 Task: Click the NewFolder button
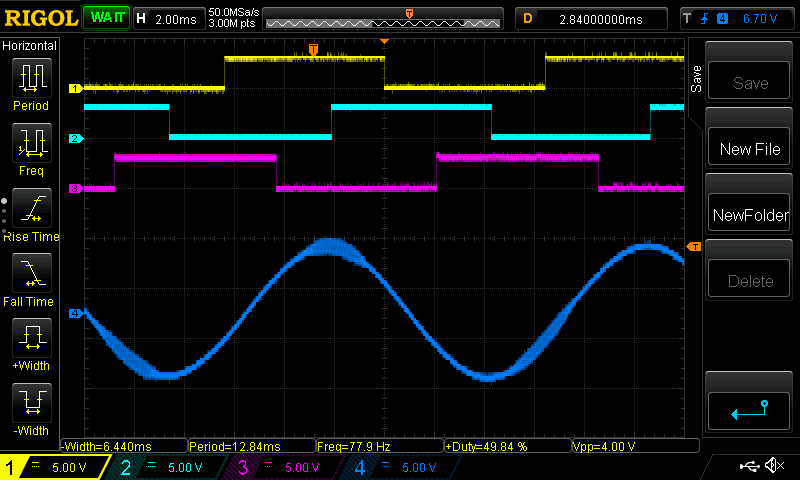(x=749, y=212)
